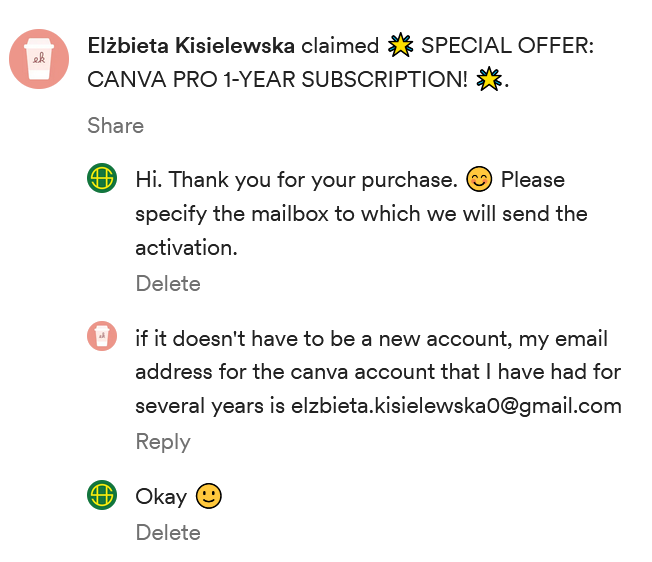The height and width of the screenshot is (562, 652).
Task: Click the blushing smile emoji after "purchase."
Action: 480,180
